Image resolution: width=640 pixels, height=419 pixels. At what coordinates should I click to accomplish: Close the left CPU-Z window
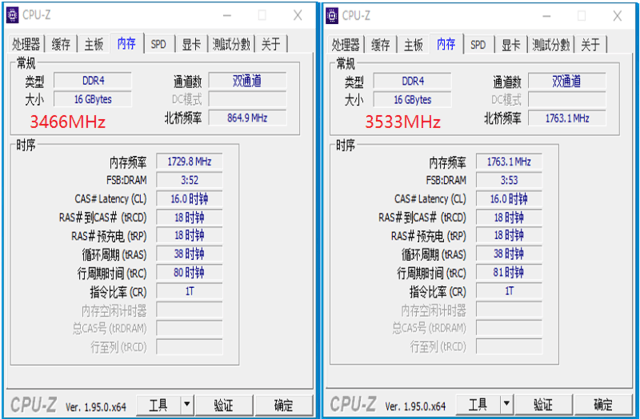298,16
